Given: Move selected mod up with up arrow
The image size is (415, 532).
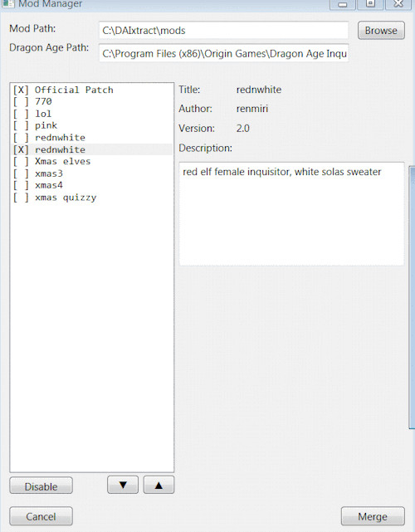Looking at the screenshot, I should click(159, 485).
